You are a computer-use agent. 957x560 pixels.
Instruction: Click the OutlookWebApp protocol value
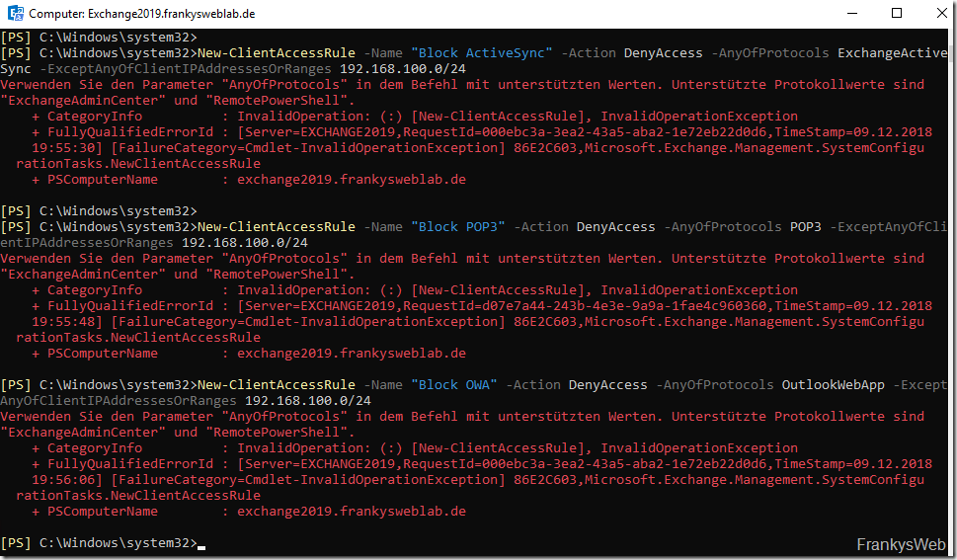pos(833,385)
